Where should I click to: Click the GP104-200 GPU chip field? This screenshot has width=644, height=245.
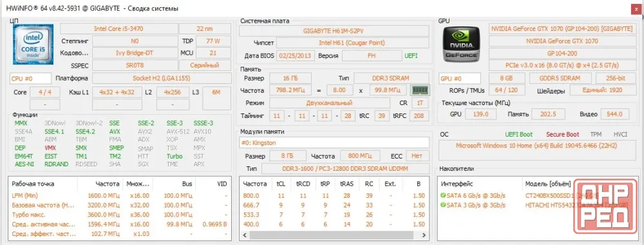pyautogui.click(x=562, y=53)
